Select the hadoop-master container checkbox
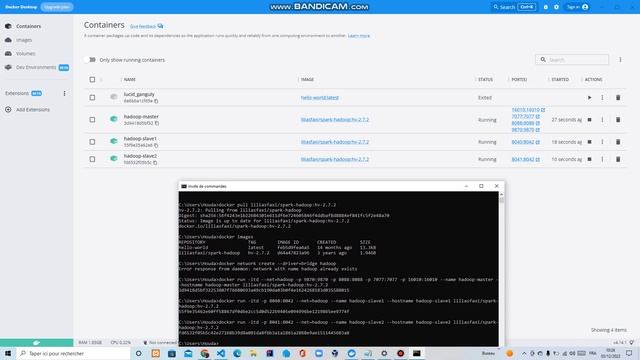Viewport: 640px width, 360px height. [x=92, y=120]
